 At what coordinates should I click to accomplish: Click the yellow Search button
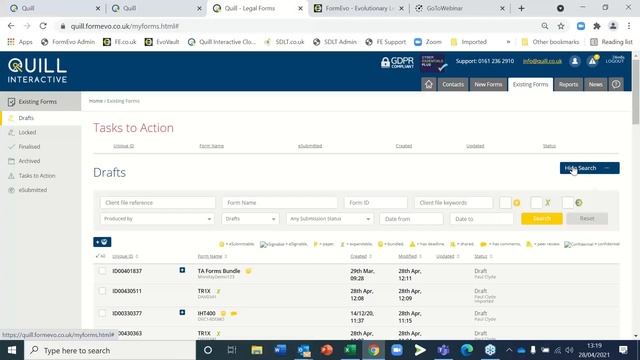(x=542, y=218)
